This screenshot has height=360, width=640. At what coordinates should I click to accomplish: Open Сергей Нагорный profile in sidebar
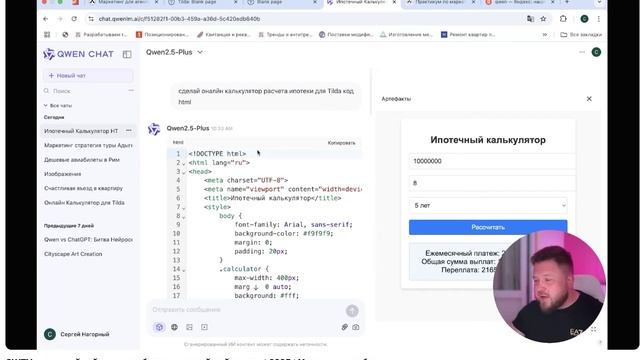tap(77, 334)
